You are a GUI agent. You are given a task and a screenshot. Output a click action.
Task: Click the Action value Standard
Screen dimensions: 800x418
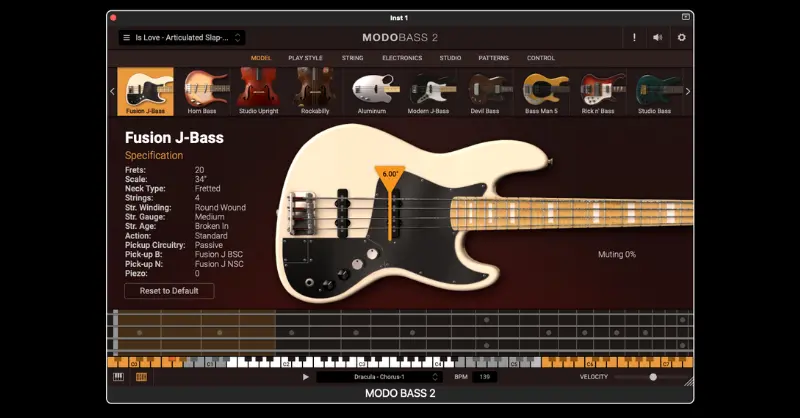(211, 236)
